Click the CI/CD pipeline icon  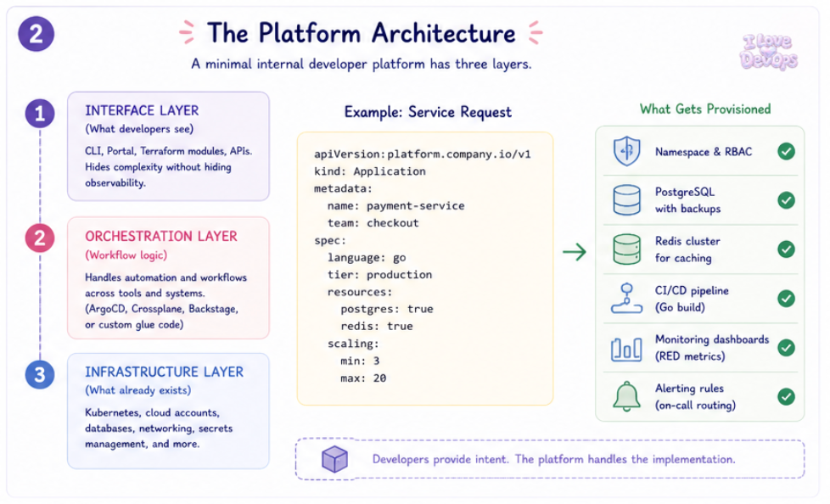pyautogui.click(x=626, y=298)
